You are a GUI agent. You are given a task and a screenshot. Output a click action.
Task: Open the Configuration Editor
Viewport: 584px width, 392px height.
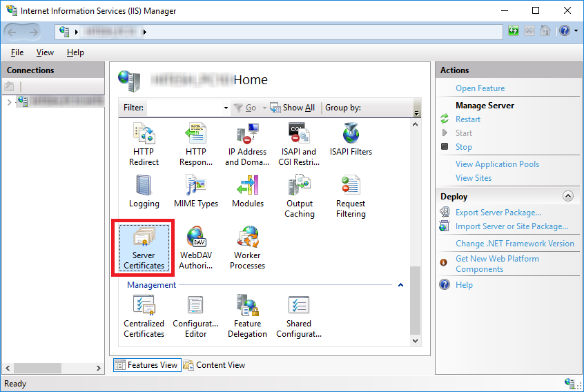click(195, 316)
